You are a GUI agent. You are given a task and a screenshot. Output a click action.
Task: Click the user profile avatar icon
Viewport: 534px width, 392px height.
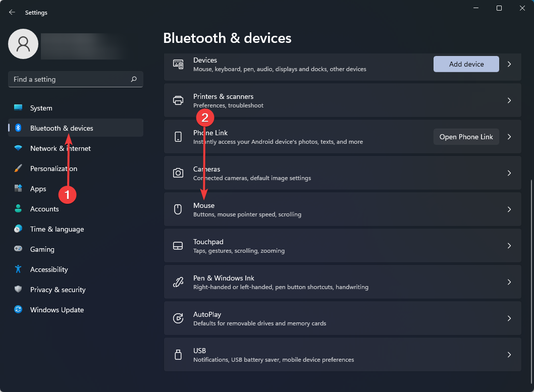coord(23,44)
